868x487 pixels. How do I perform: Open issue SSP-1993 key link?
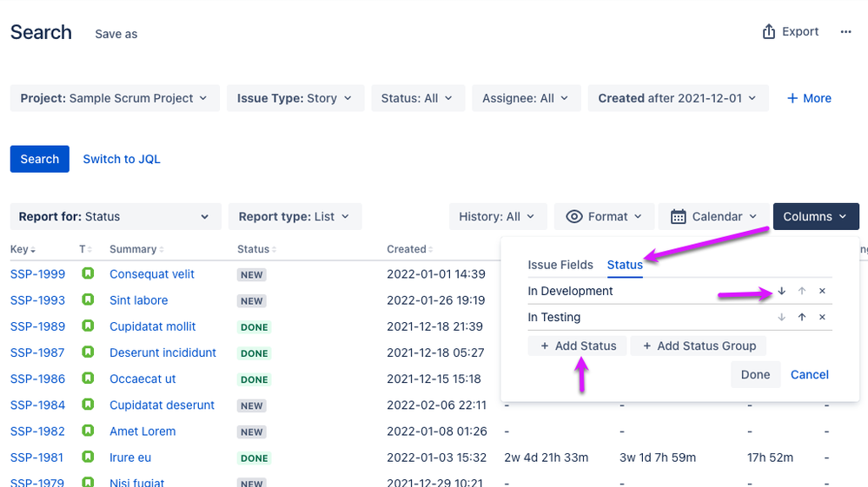tap(37, 300)
